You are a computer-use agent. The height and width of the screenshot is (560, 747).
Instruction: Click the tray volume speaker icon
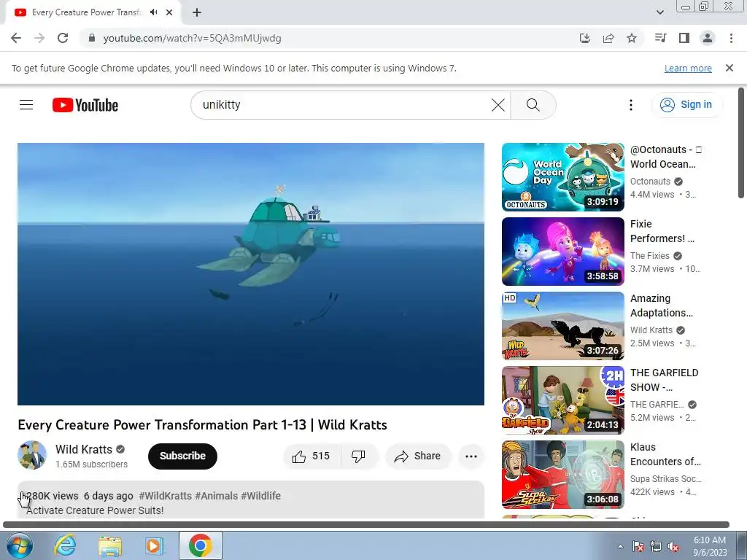[673, 547]
